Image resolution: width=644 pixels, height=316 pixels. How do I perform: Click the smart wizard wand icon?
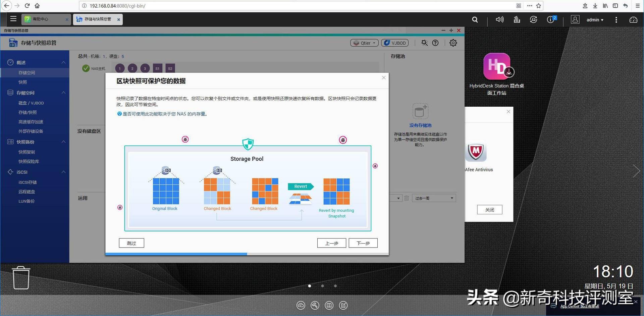tap(424, 43)
